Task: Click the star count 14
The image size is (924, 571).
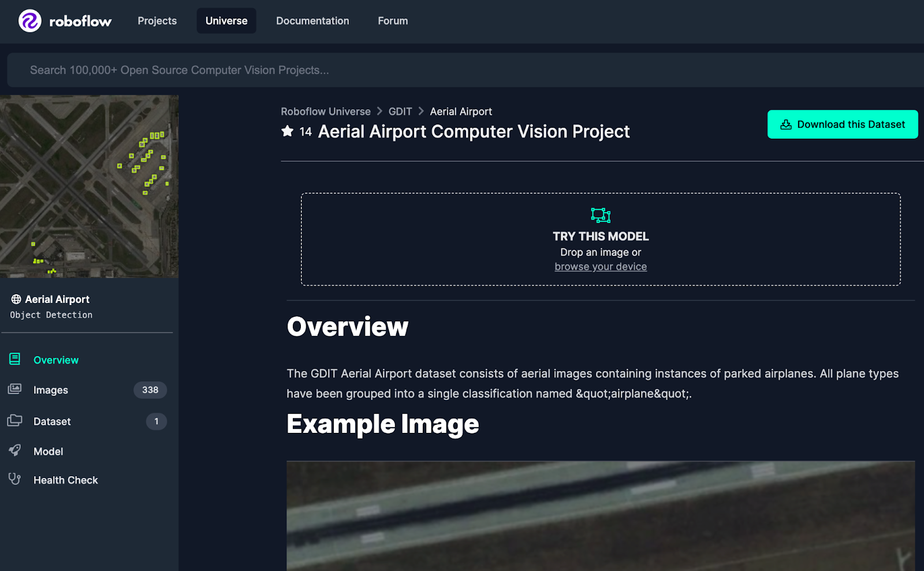Action: pyautogui.click(x=305, y=132)
